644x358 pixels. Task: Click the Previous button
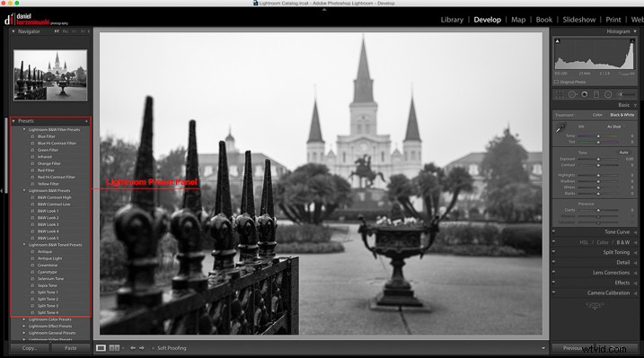point(572,348)
